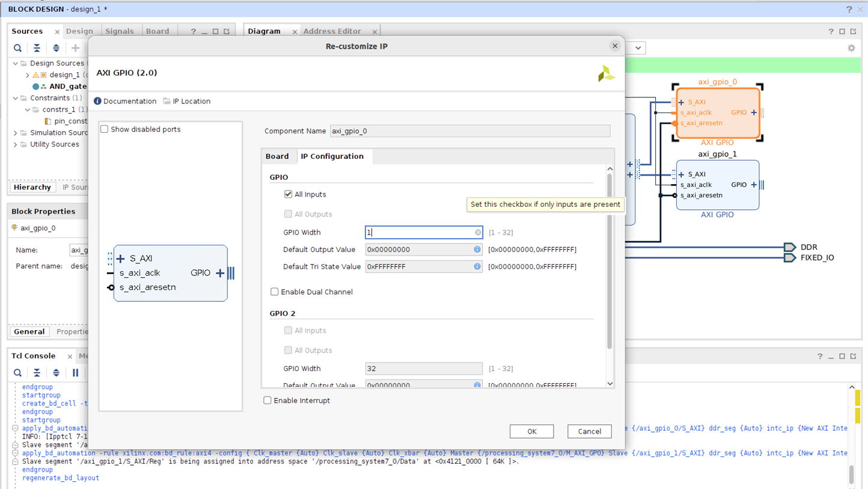The width and height of the screenshot is (868, 489).
Task: Uncheck the GPIO All Inputs checkbox
Action: coord(288,194)
